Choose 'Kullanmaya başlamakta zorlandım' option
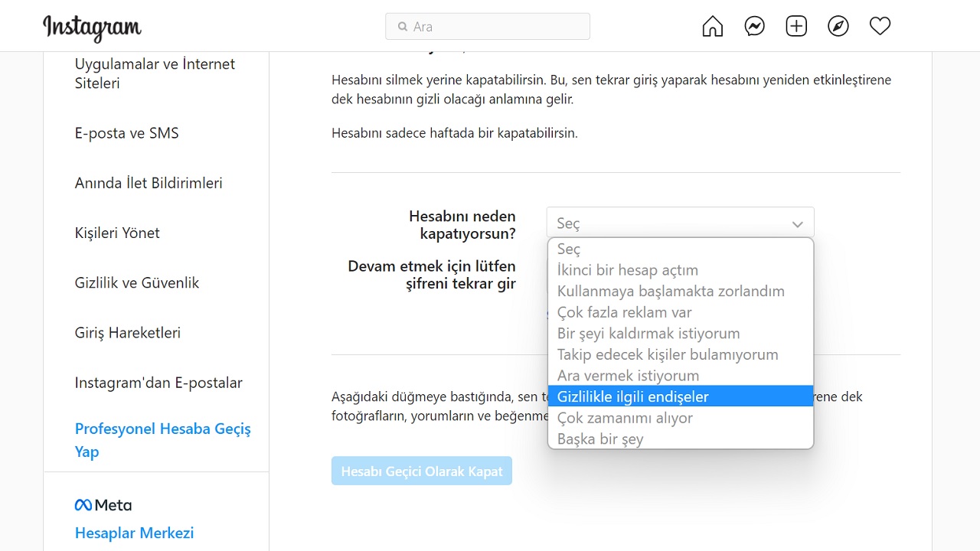The width and height of the screenshot is (980, 551). click(x=681, y=292)
